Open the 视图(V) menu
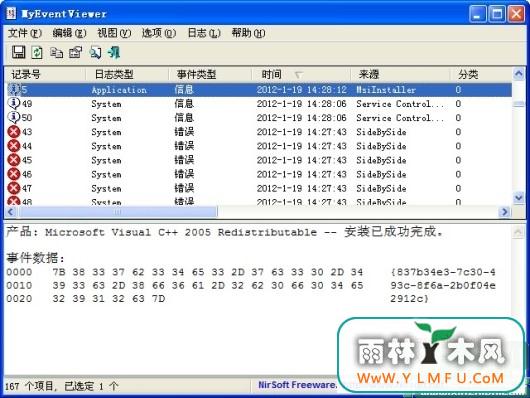The height and width of the screenshot is (398, 530). tap(114, 33)
